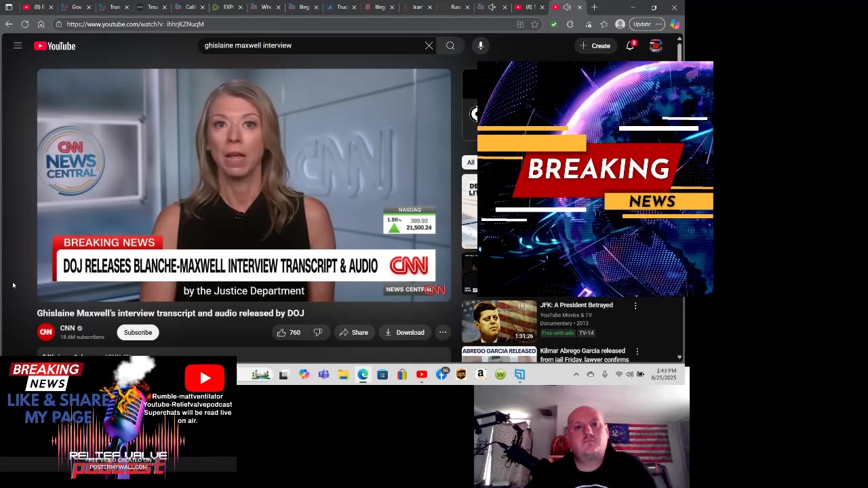Click the browser Update button
868x488 pixels.
(x=646, y=24)
